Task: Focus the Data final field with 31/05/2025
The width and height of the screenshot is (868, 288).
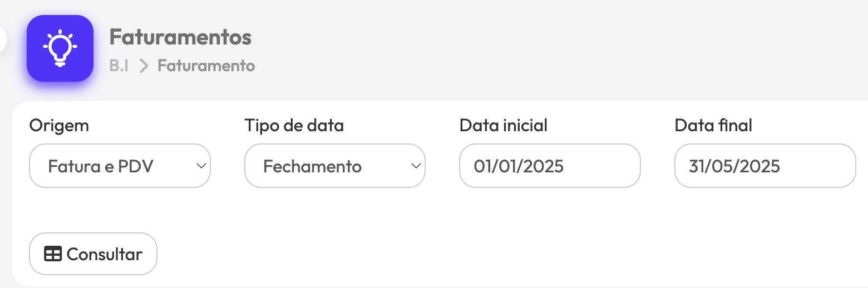Action: click(765, 166)
